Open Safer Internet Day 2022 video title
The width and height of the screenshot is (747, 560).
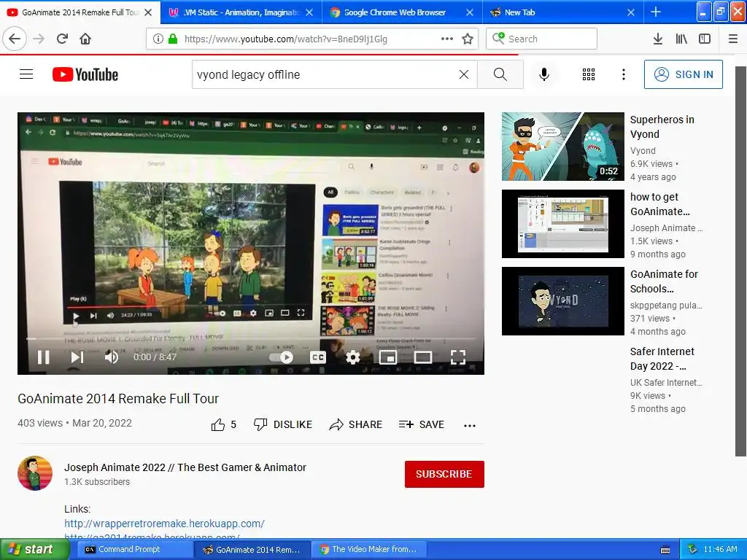pyautogui.click(x=662, y=359)
